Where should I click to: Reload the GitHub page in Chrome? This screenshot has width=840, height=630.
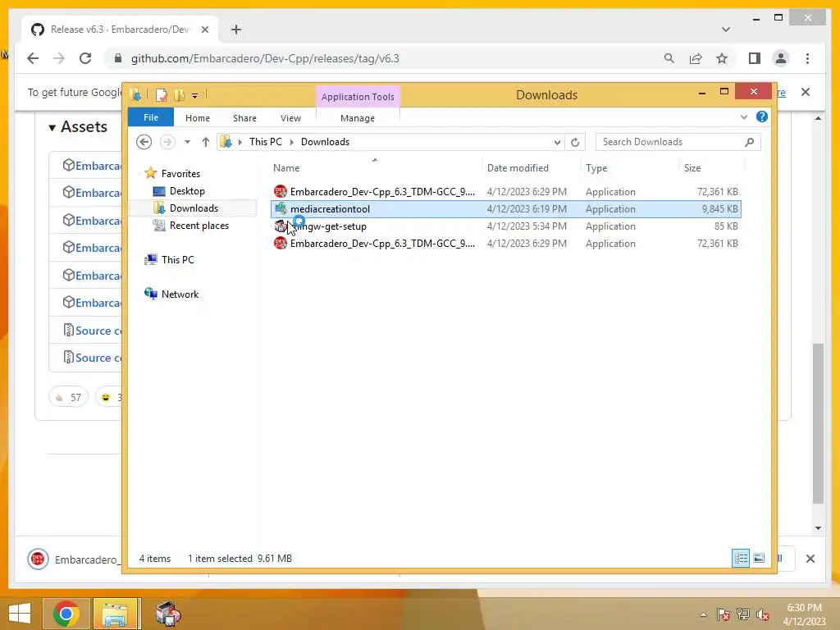(85, 58)
